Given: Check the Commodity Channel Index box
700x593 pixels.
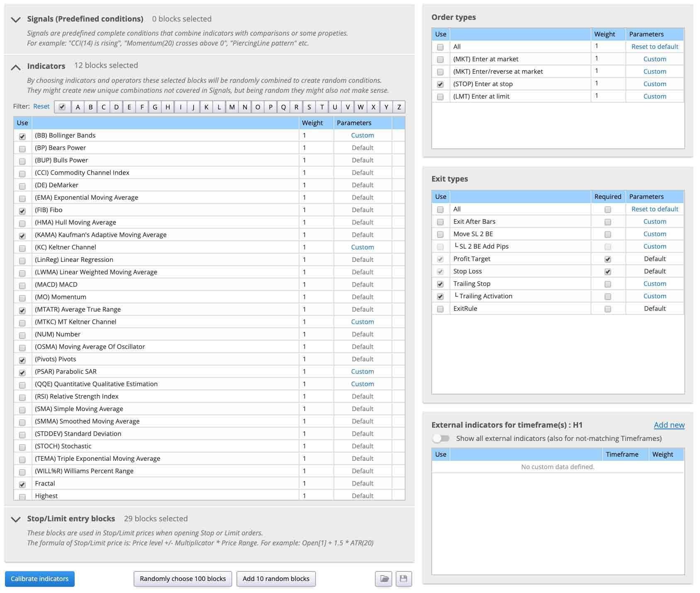Looking at the screenshot, I should pyautogui.click(x=22, y=174).
